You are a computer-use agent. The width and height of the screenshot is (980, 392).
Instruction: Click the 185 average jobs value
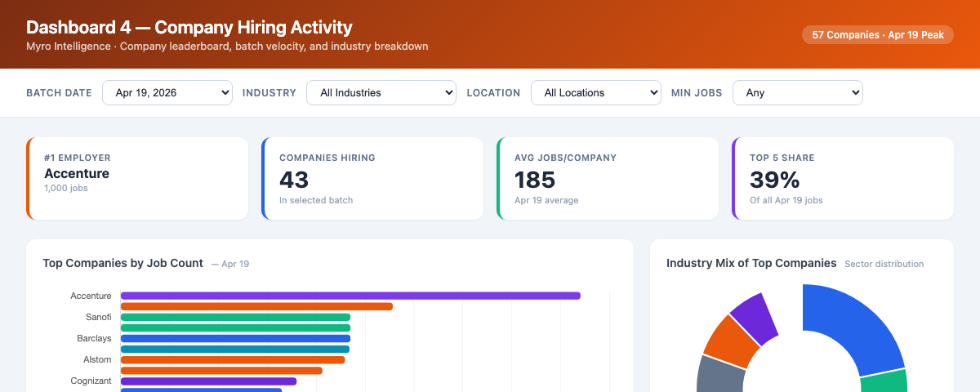pos(535,179)
